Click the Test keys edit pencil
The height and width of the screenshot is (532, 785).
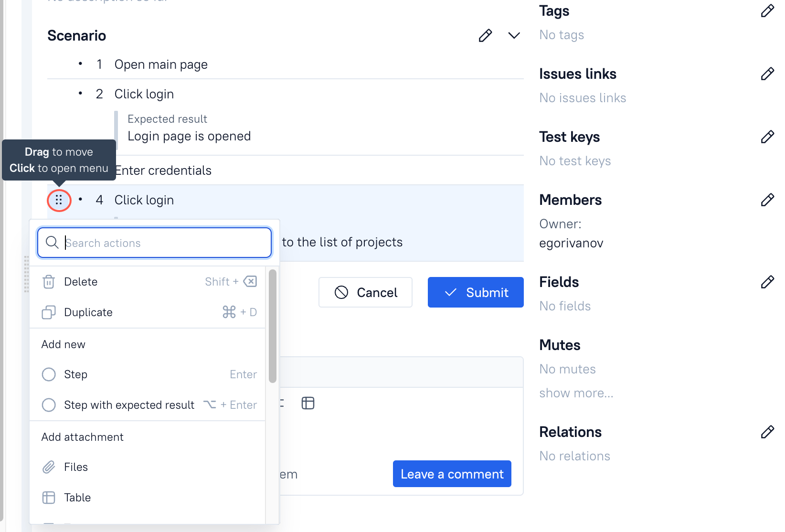(x=768, y=137)
